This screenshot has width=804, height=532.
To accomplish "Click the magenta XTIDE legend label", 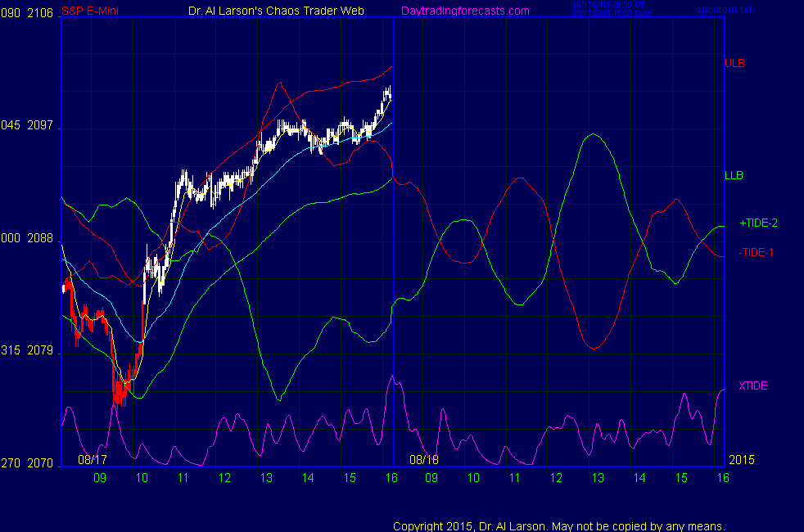I will coord(752,385).
